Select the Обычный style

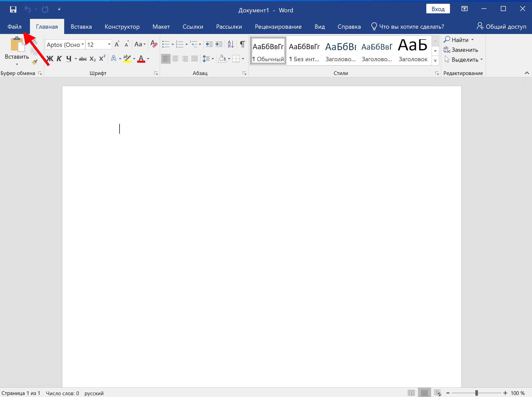[x=268, y=51]
